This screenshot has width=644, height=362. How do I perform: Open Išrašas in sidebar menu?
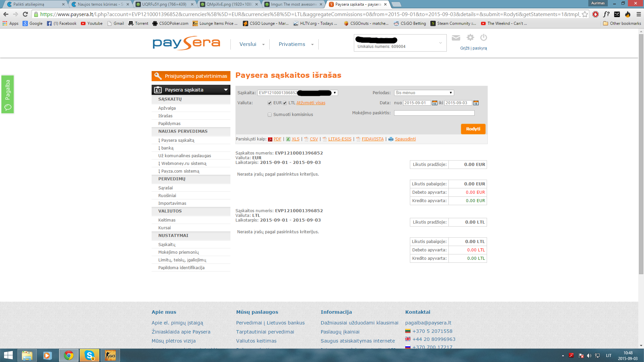pos(165,116)
